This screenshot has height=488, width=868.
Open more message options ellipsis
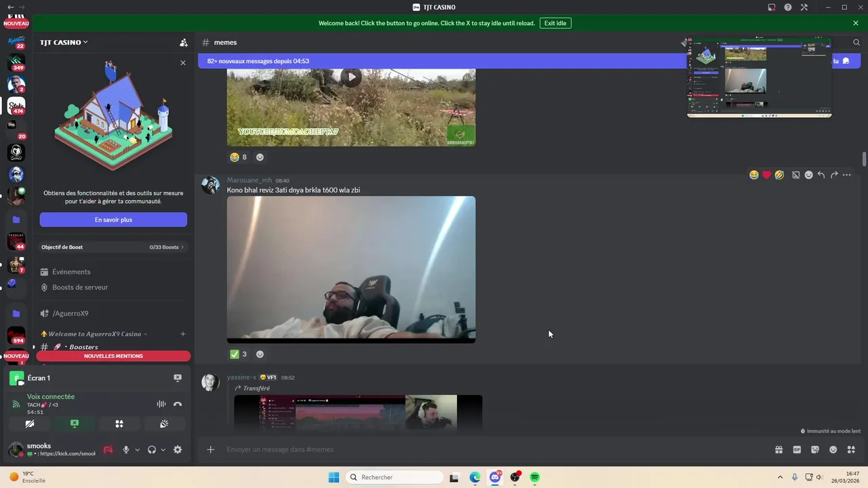pyautogui.click(x=846, y=175)
